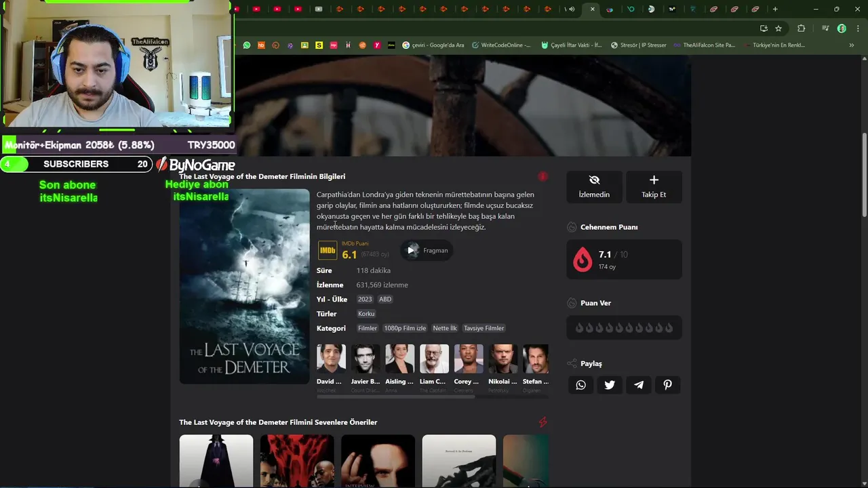This screenshot has height=488, width=868.
Task: Open the third recommended film, Interview poster
Action: pos(378,461)
